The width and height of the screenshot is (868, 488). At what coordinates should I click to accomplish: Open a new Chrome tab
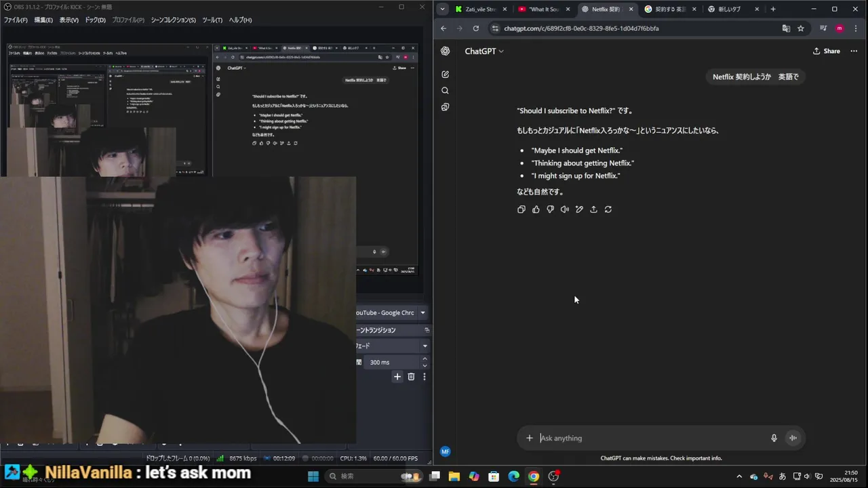[x=773, y=9]
